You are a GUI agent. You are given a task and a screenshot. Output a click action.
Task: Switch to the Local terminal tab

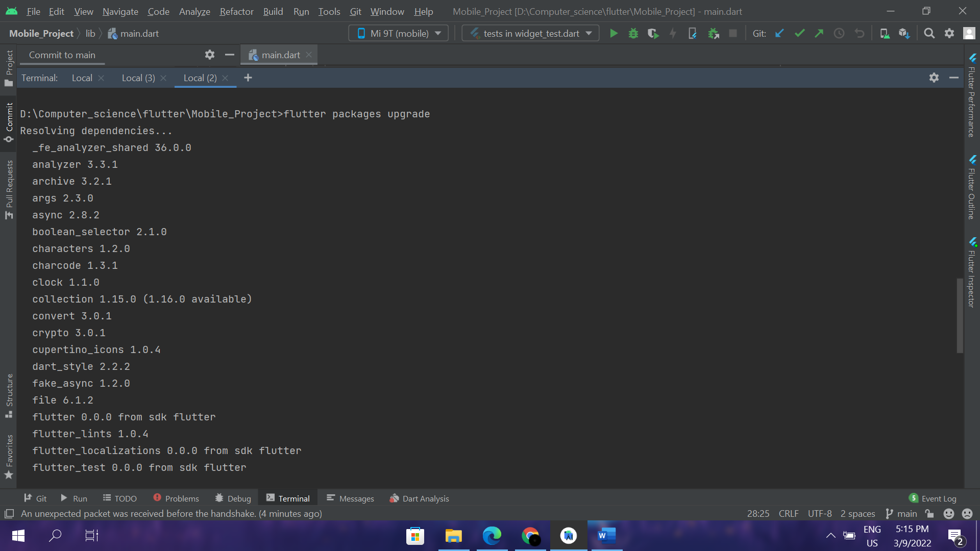tap(82, 78)
